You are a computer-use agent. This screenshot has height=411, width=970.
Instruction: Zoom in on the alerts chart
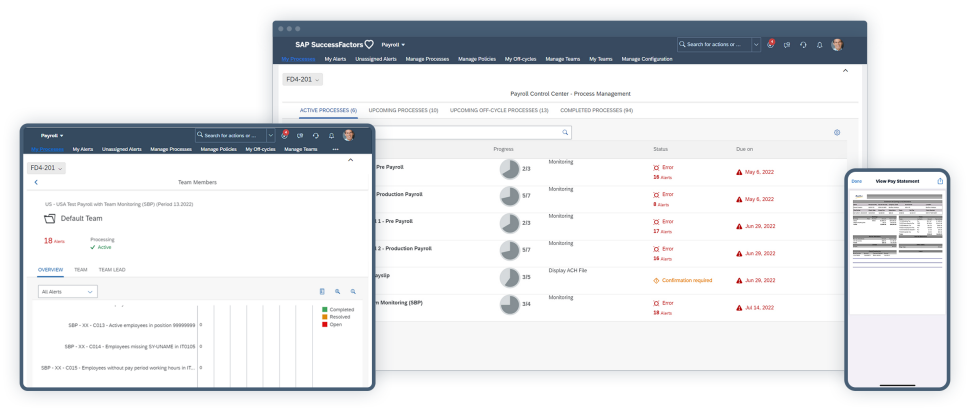[338, 292]
